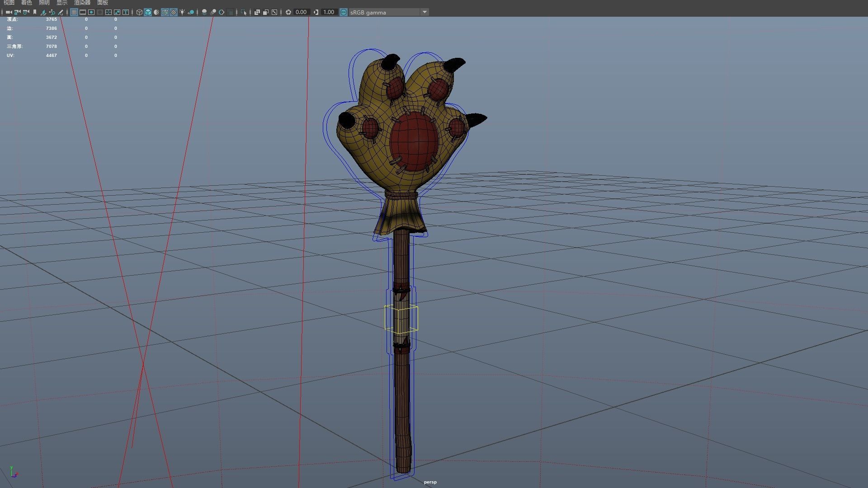This screenshot has height=488, width=868.
Task: Toggle the Safe Title overlay
Action: tap(126, 12)
